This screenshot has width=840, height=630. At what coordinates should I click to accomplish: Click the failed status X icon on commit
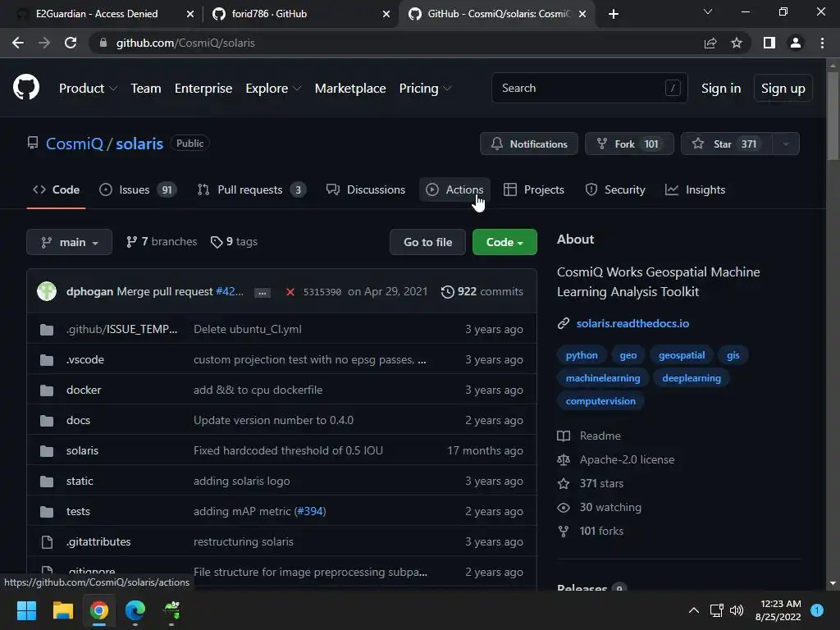(x=290, y=292)
